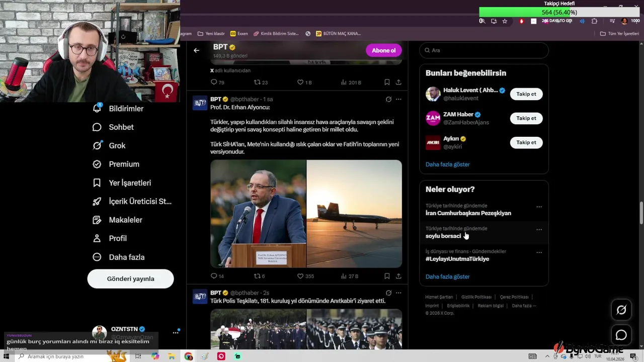The image size is (644, 362).
Task: Expand footer Daha fazla ··· link
Action: point(524,306)
